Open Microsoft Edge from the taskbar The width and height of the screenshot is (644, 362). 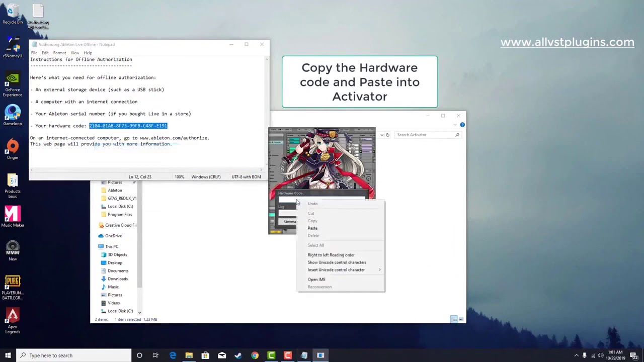173,355
